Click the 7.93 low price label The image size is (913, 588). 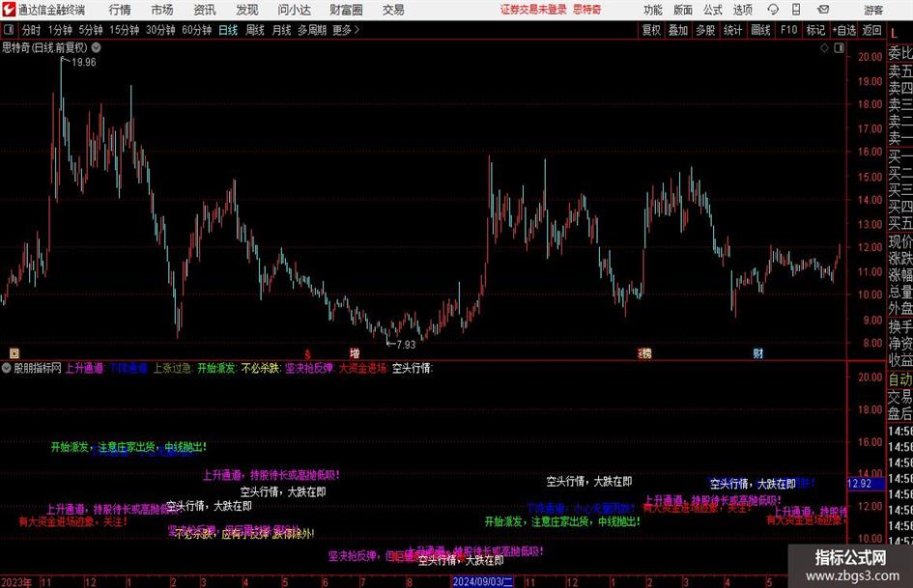pyautogui.click(x=406, y=345)
